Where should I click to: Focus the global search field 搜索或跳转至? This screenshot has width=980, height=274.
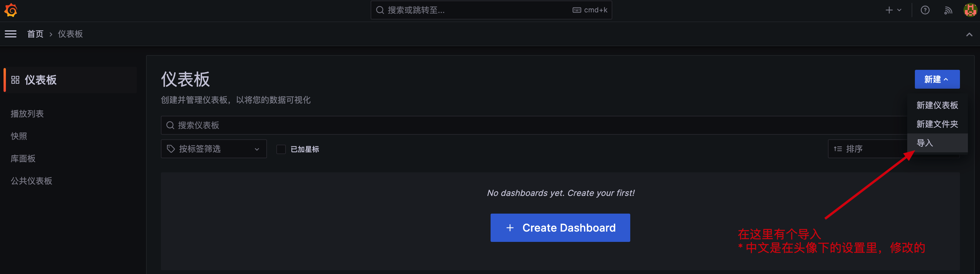[491, 10]
